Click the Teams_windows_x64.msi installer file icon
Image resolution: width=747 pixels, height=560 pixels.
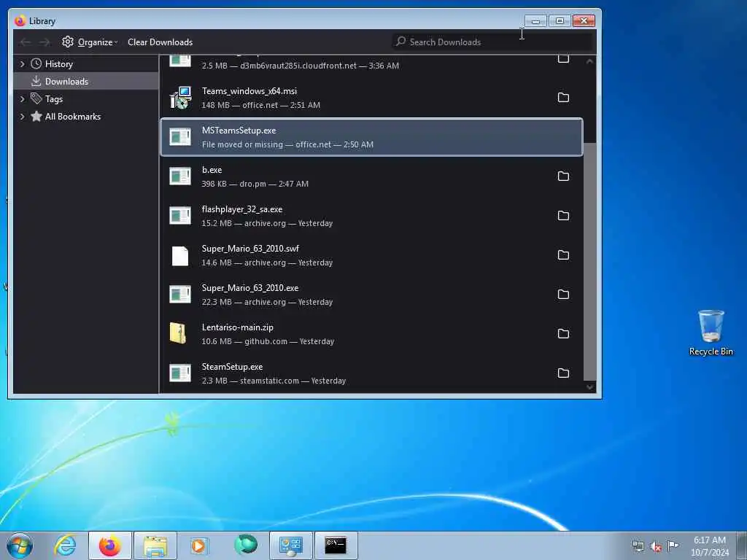tap(180, 98)
